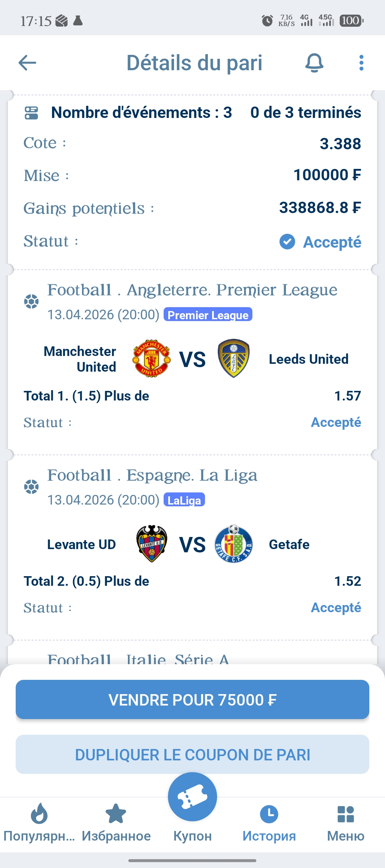
Task: Open the notifications bell
Action: (314, 63)
